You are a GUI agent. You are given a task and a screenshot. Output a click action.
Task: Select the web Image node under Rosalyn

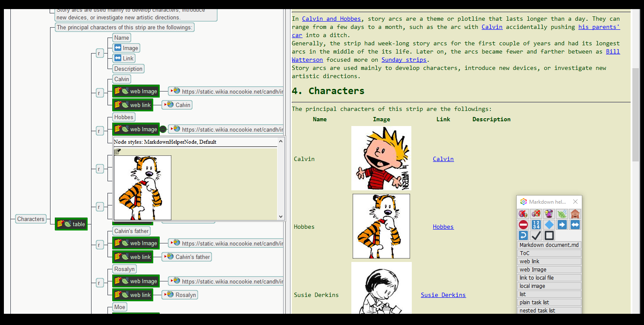pyautogui.click(x=136, y=281)
